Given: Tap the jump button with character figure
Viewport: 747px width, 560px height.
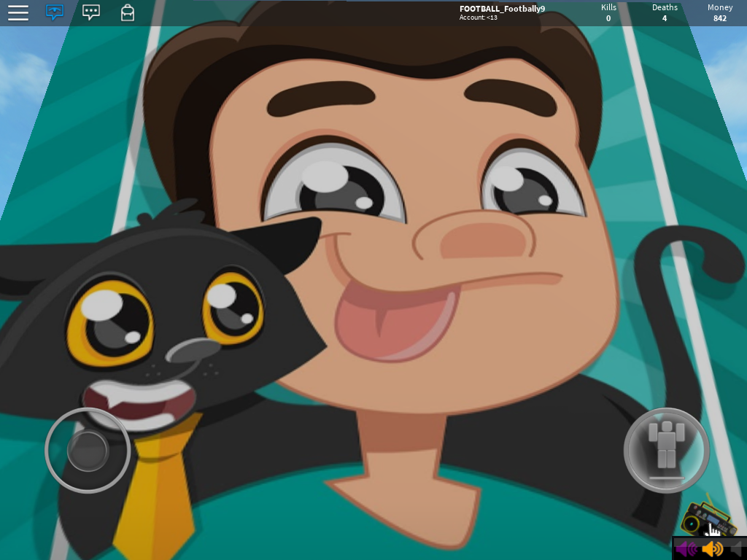Looking at the screenshot, I should pyautogui.click(x=667, y=450).
